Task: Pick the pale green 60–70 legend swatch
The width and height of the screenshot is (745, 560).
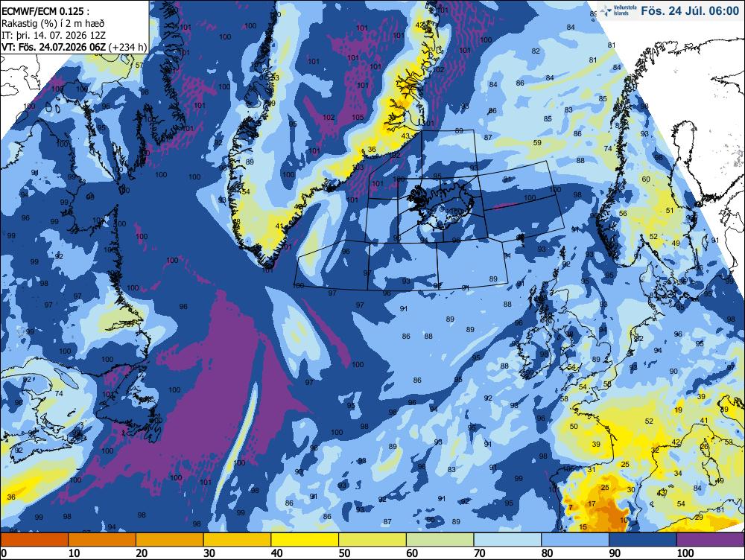Action: 440,540
